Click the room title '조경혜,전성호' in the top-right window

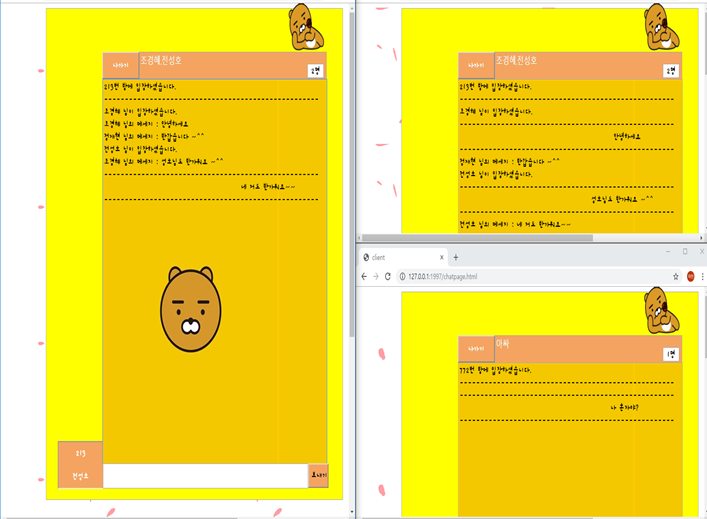(516, 60)
